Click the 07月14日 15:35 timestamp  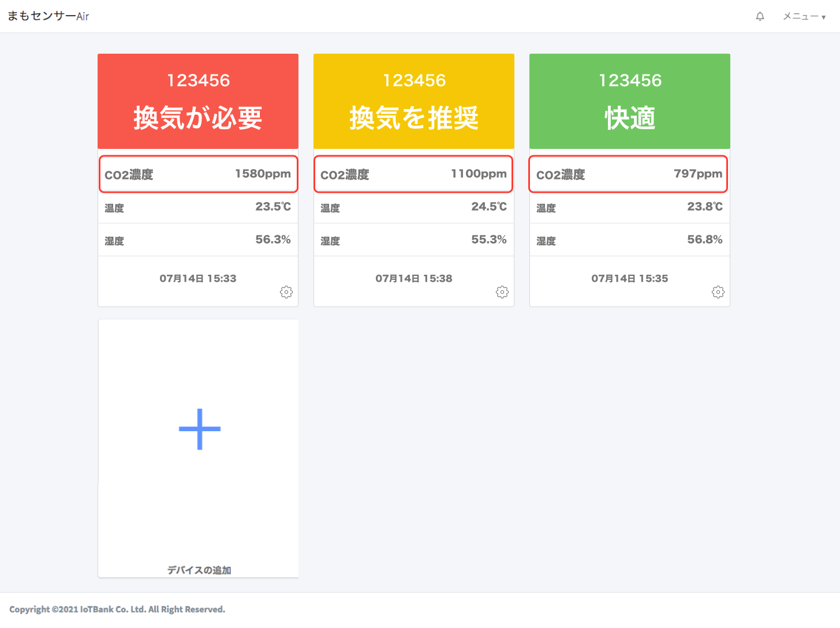pyautogui.click(x=630, y=278)
